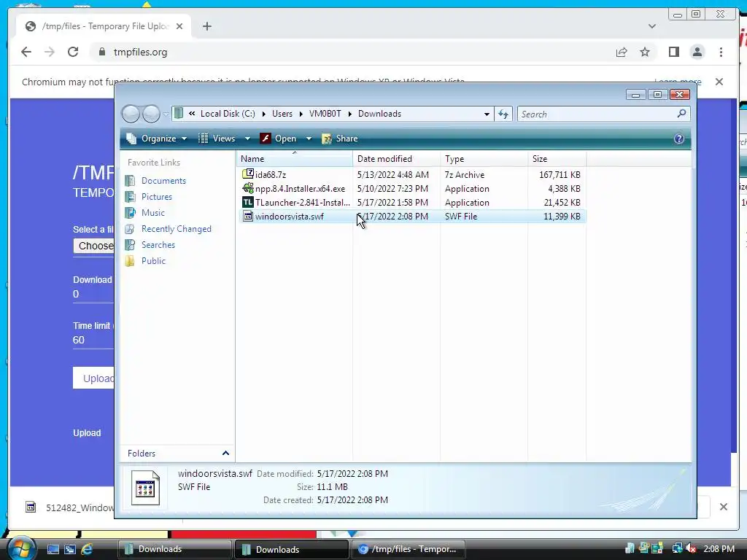Click the VM0B0T breadcrumb segment
The image size is (747, 560).
click(325, 114)
